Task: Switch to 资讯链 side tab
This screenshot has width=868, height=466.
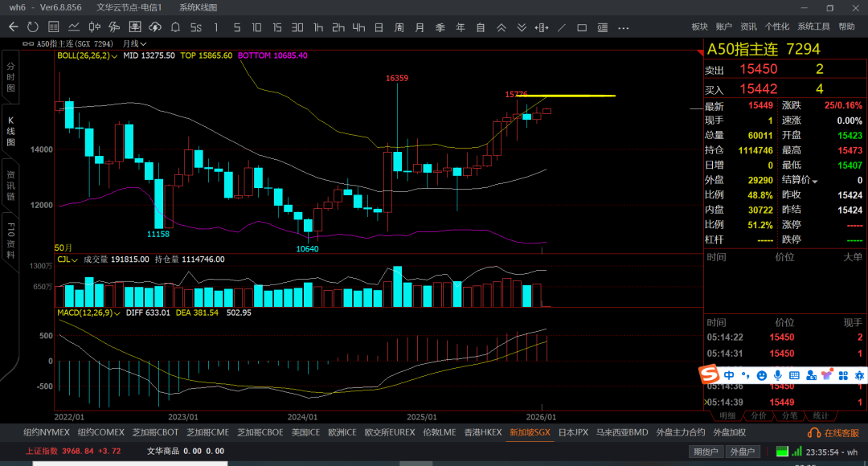Action: pos(10,186)
